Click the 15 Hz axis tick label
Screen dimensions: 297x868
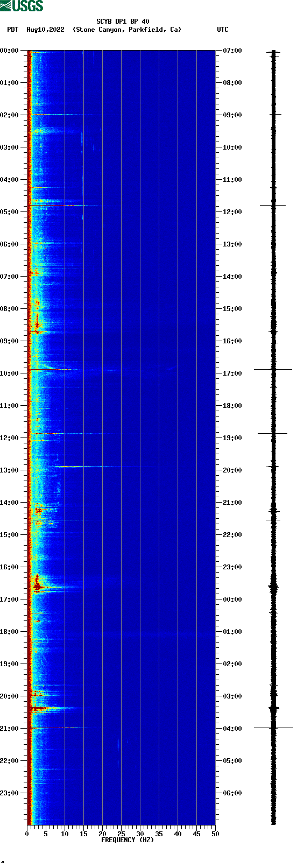[83, 834]
